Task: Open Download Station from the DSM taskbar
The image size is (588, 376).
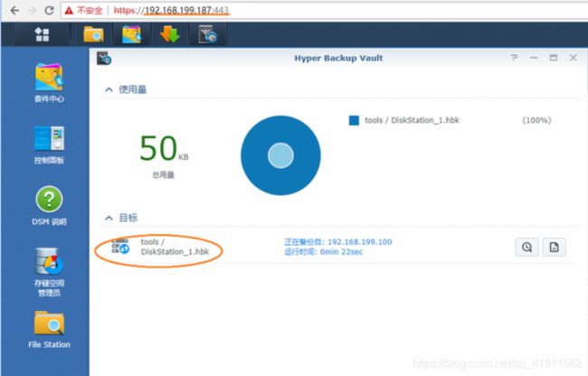Action: click(x=169, y=34)
